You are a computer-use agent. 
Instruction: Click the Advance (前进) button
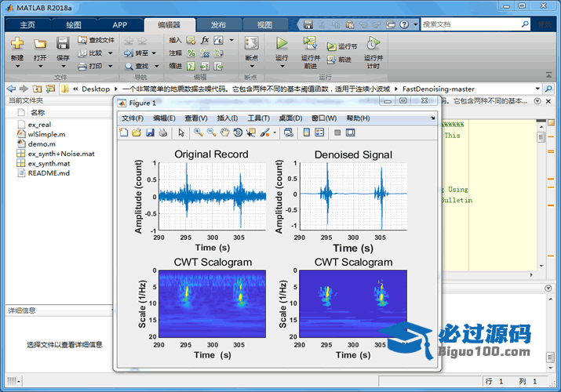click(x=339, y=60)
